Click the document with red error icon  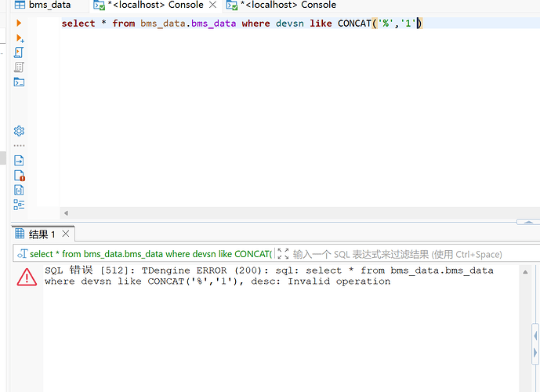pyautogui.click(x=20, y=176)
